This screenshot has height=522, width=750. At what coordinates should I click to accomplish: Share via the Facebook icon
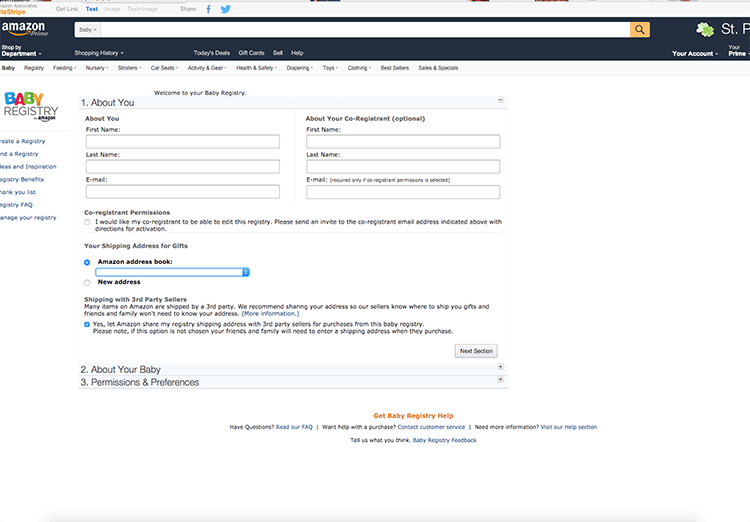208,8
